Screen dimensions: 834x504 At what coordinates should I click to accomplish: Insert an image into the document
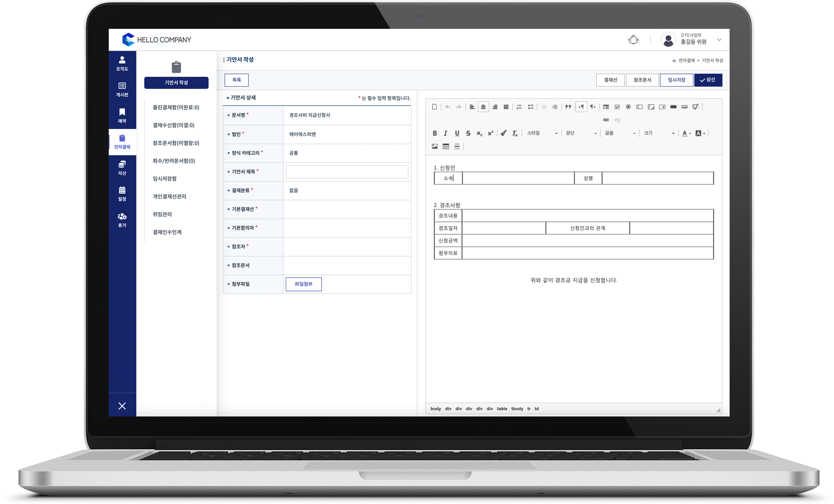click(435, 147)
